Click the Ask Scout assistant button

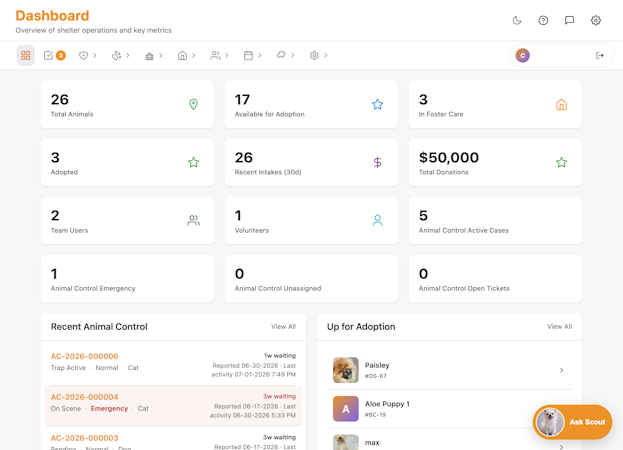coord(572,422)
